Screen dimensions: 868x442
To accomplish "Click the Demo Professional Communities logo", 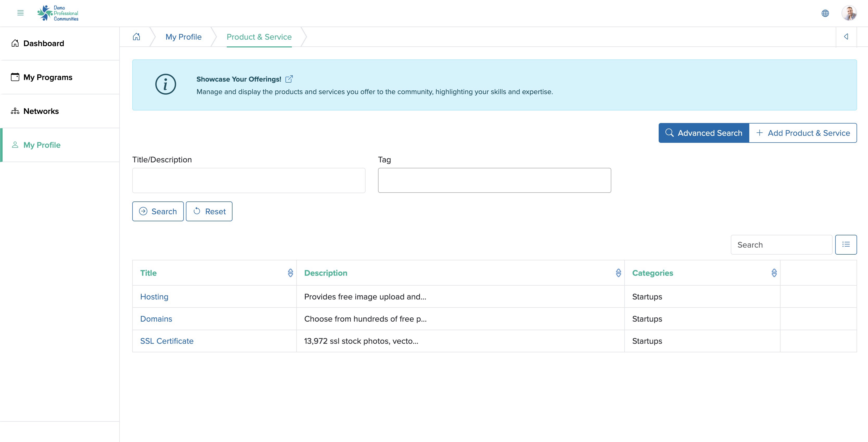I will pyautogui.click(x=58, y=13).
